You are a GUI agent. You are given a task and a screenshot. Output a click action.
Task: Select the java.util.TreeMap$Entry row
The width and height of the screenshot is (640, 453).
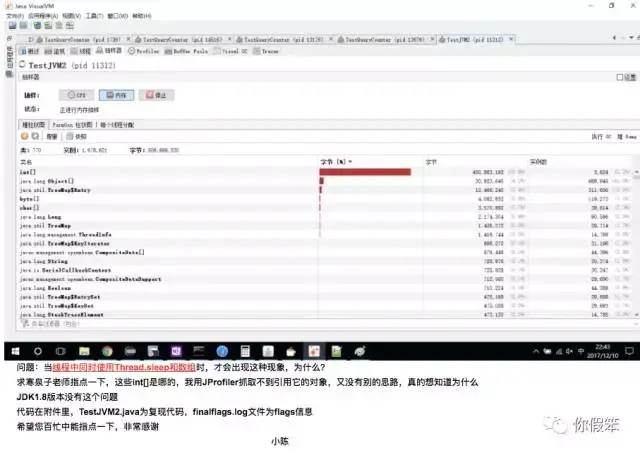[x=327, y=190]
